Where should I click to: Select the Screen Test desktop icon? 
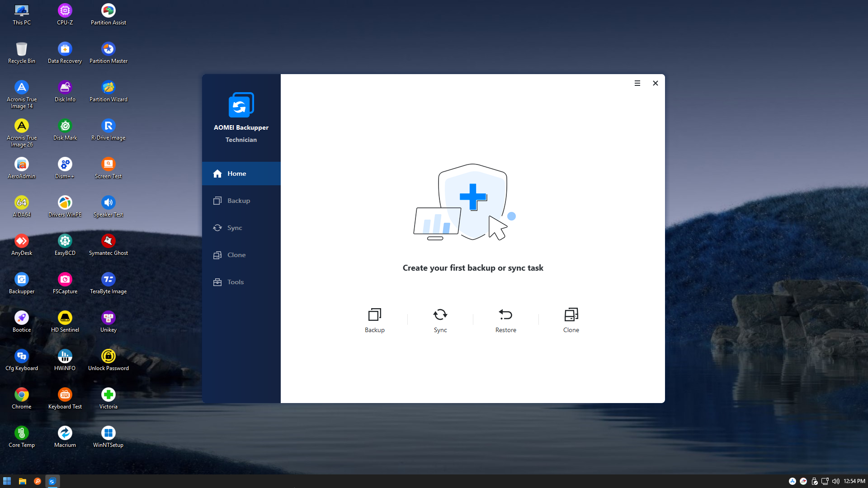pos(108,168)
